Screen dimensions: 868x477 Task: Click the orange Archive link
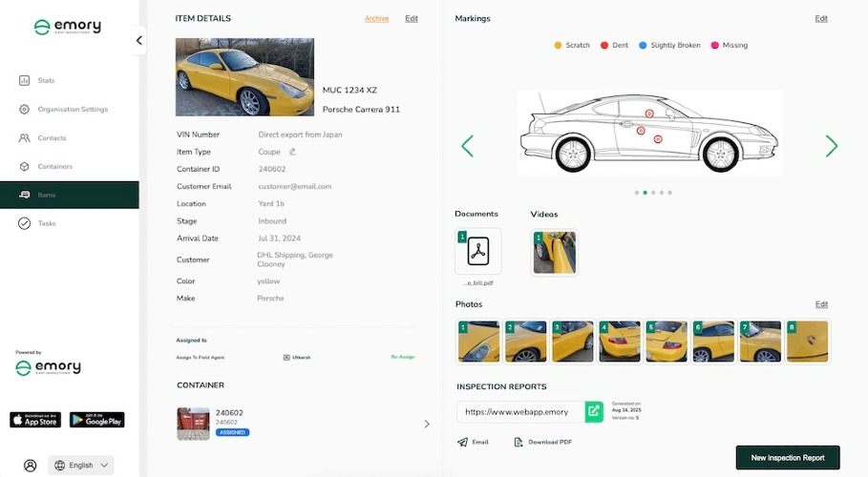coord(376,19)
